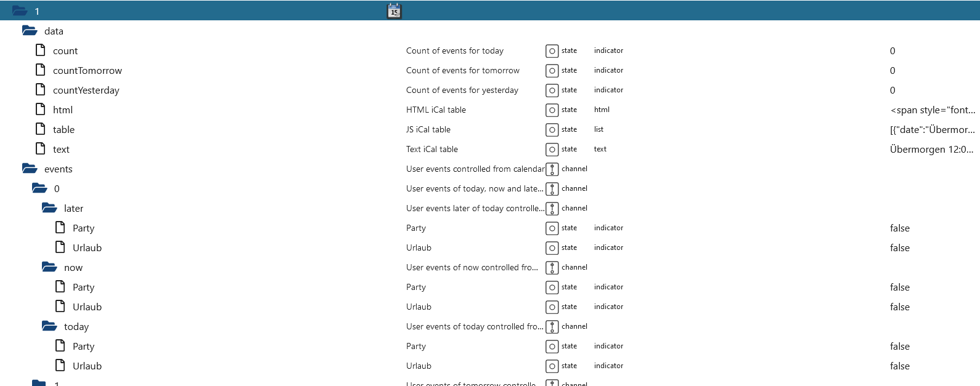Image resolution: width=980 pixels, height=386 pixels.
Task: Select the count state item
Action: [x=65, y=51]
